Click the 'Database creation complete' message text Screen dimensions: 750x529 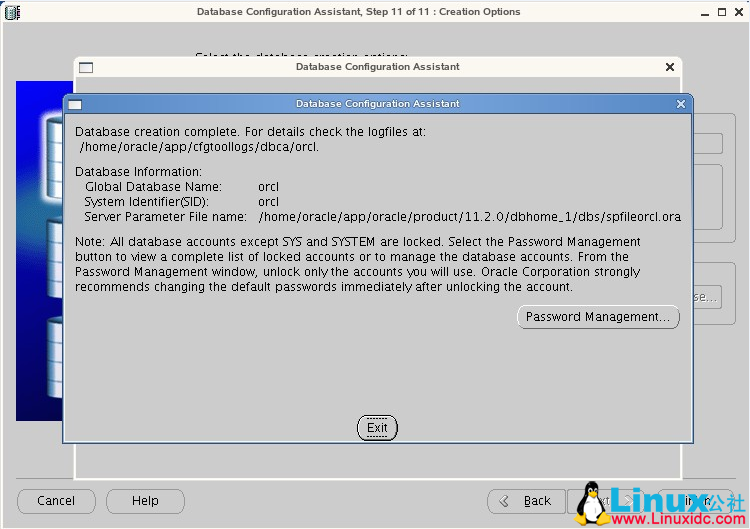pos(250,132)
